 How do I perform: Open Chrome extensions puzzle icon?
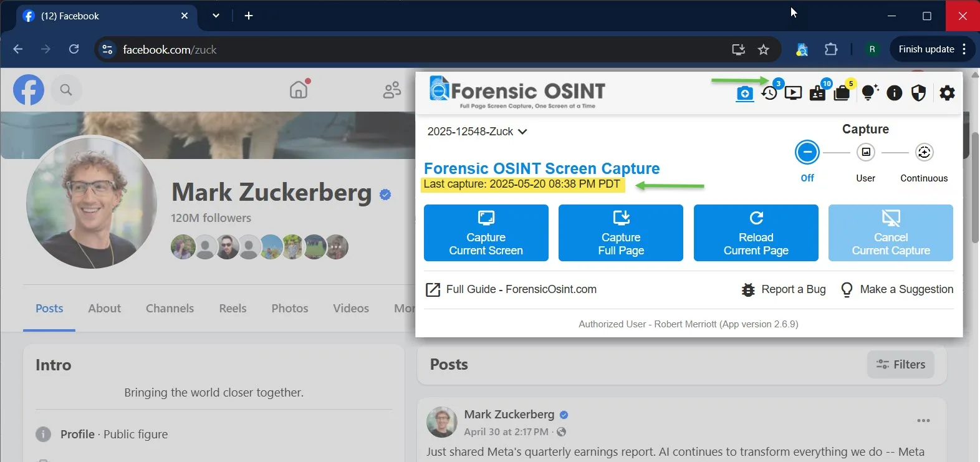[x=831, y=49]
